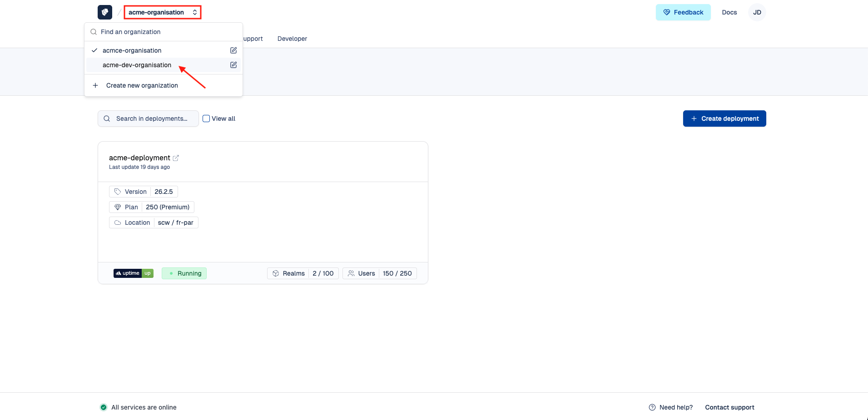
Task: Open the Docs link
Action: tap(729, 12)
